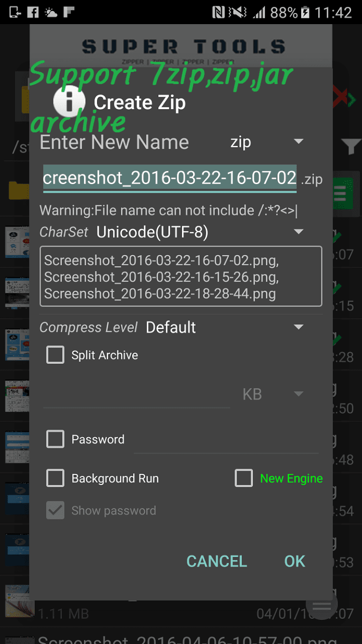Tap the round hamburger menu button
This screenshot has height=644, width=362.
pos(321,605)
